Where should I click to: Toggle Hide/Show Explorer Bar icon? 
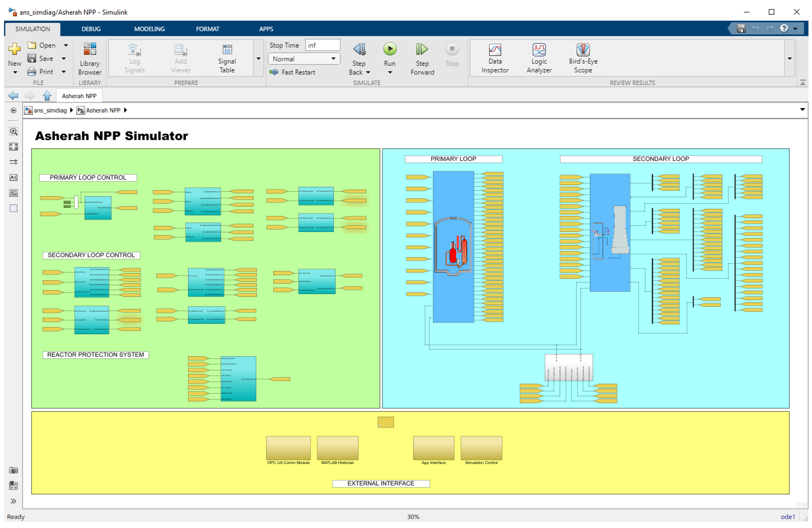click(14, 110)
